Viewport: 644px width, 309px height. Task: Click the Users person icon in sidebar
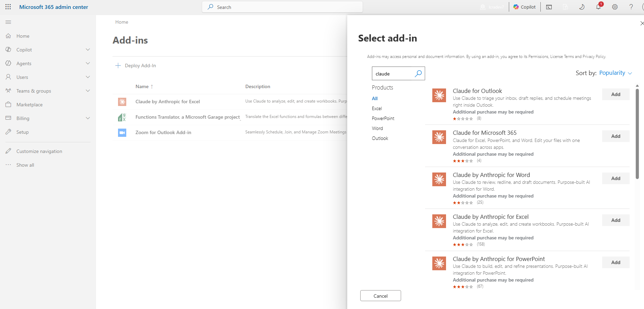coord(9,77)
